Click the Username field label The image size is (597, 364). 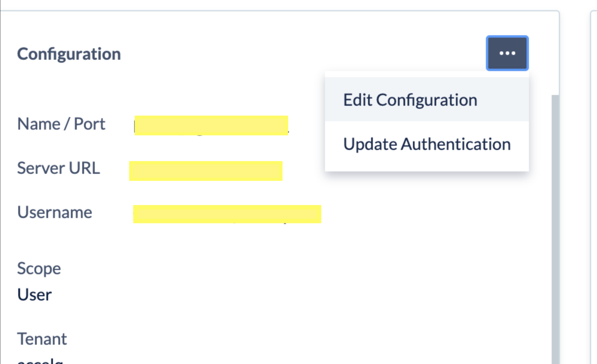coord(54,212)
